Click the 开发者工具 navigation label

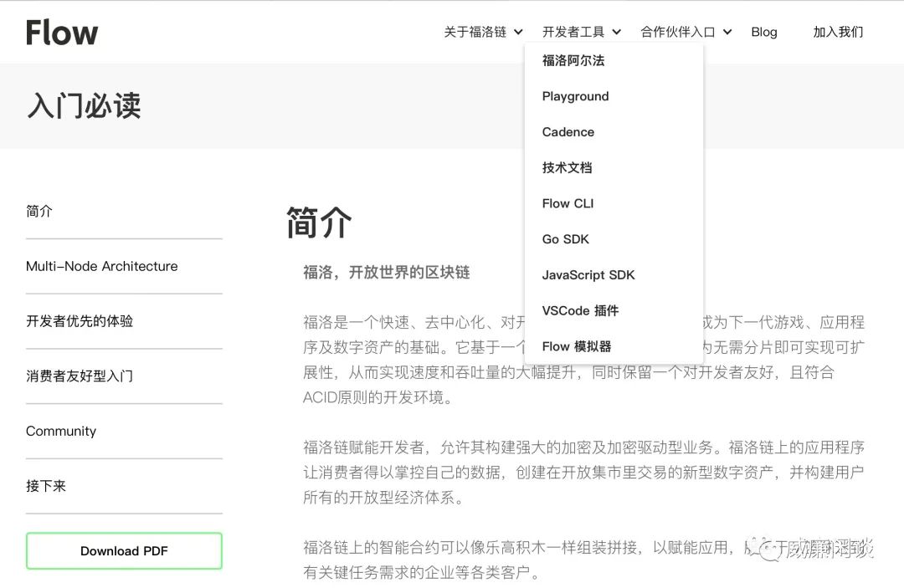coord(573,33)
